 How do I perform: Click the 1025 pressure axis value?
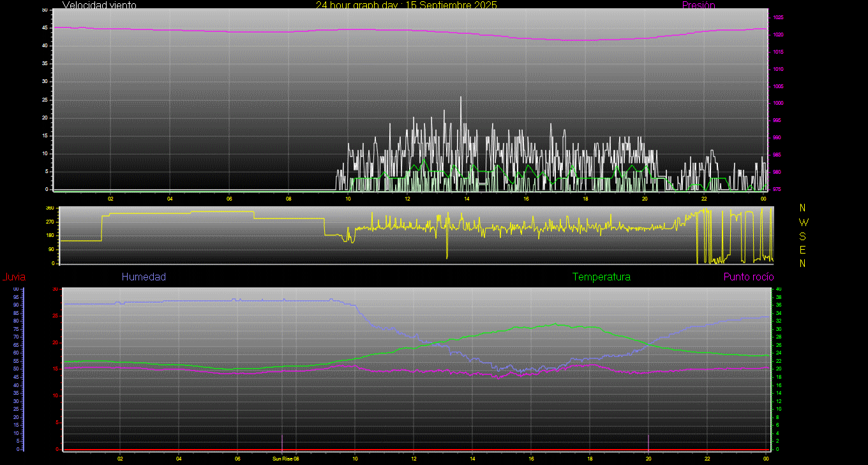click(778, 17)
